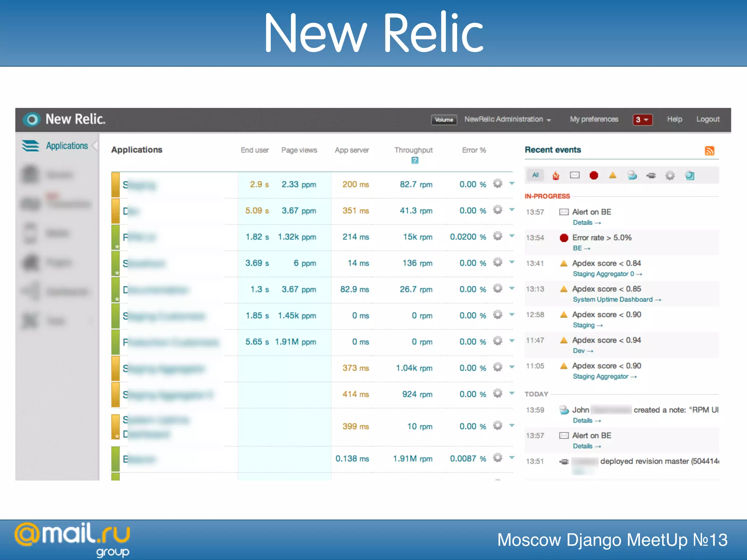This screenshot has width=747, height=560.
Task: Click yellow status swatch of 2.9 s row
Action: point(116,185)
